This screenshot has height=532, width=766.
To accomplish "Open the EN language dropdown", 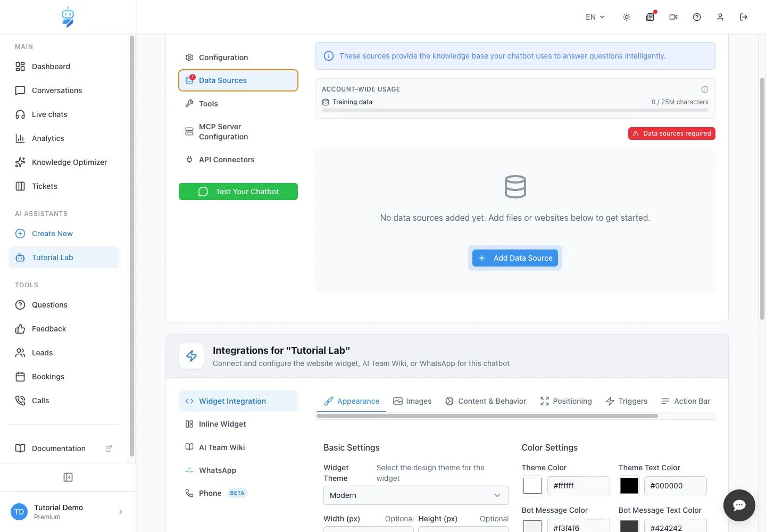I will coord(595,17).
